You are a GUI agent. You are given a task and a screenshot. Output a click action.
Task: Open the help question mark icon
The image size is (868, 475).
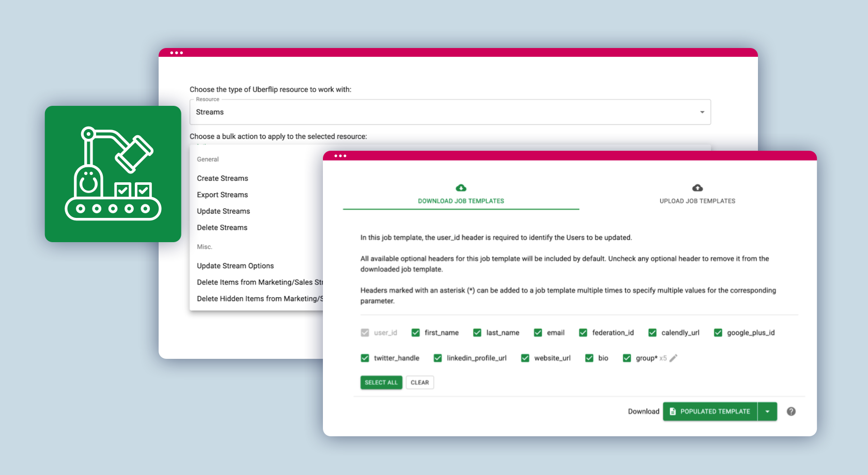[x=791, y=411]
